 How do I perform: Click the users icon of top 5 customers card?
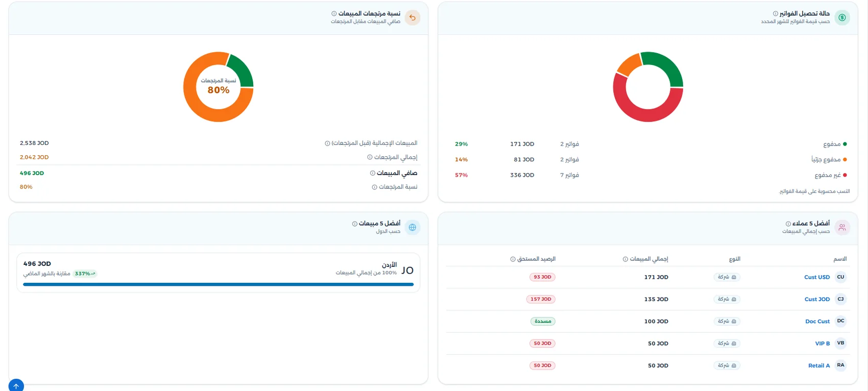[x=842, y=228]
